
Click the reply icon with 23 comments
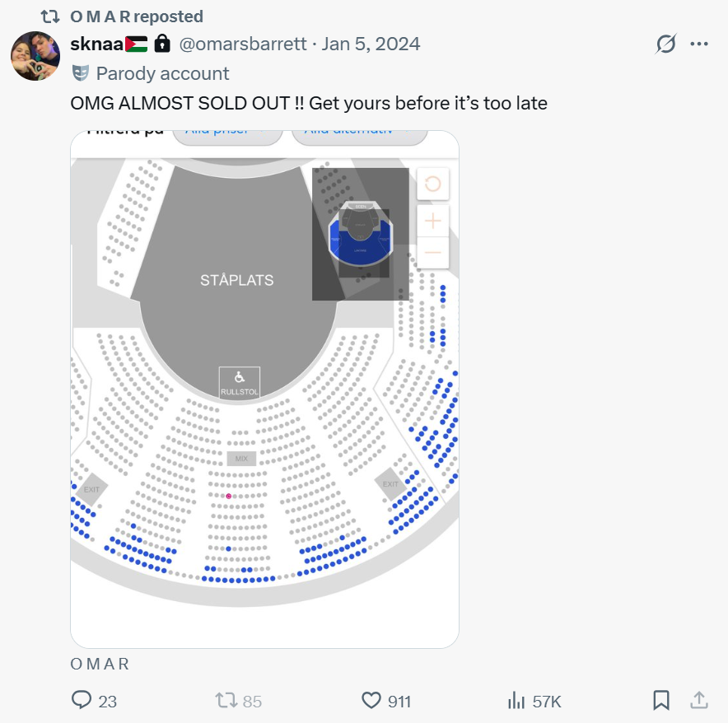82,700
